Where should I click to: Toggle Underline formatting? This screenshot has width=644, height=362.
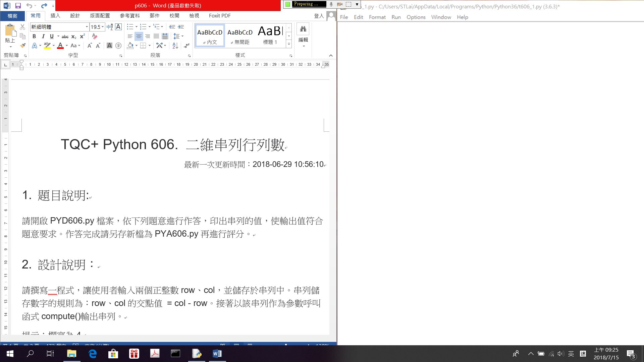(x=52, y=36)
